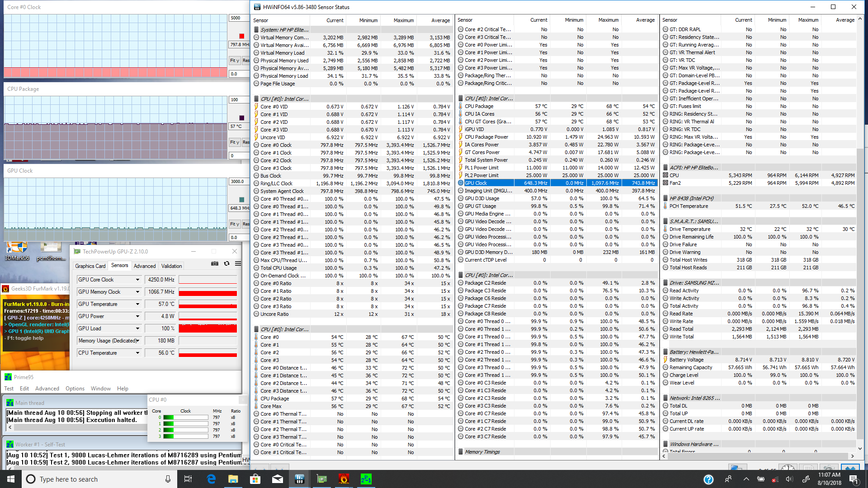The image size is (868, 488).
Task: Click the Type here to search box
Action: pyautogui.click(x=90, y=479)
